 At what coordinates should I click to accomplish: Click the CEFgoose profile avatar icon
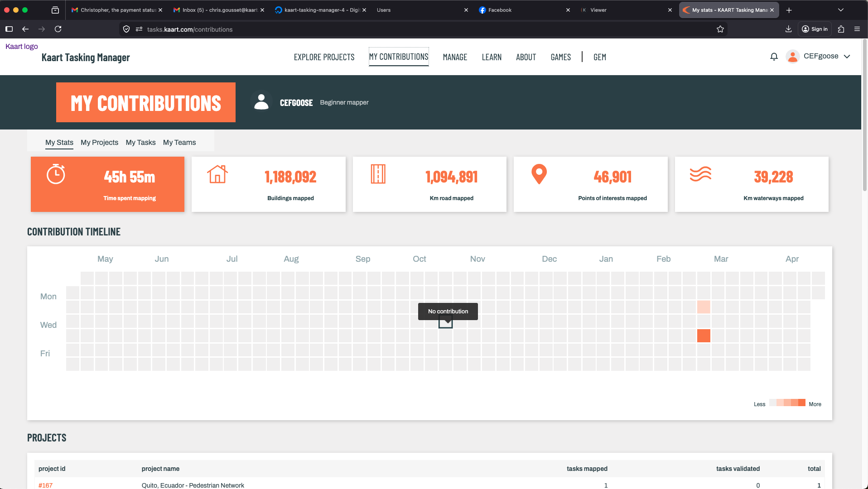tap(793, 57)
